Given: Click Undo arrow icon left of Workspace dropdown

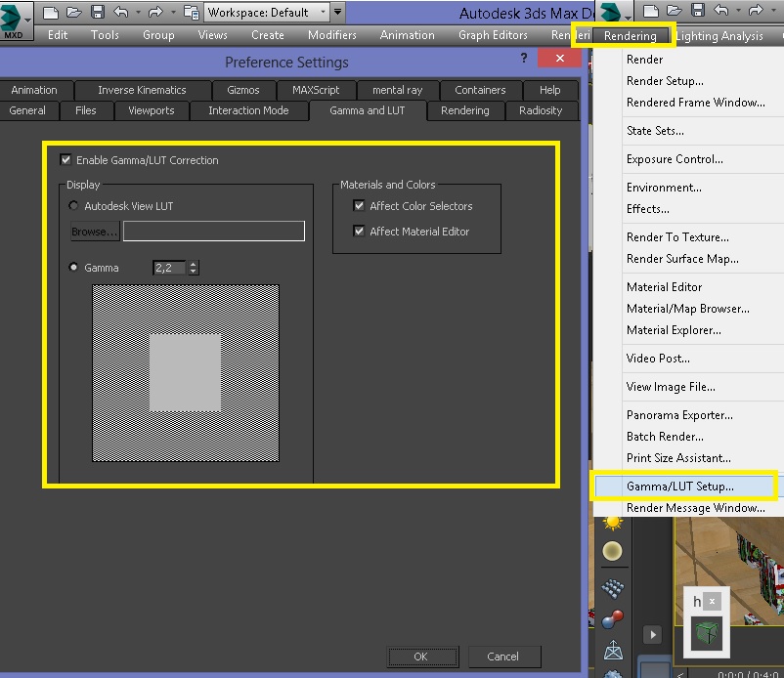Looking at the screenshot, I should click(x=121, y=12).
